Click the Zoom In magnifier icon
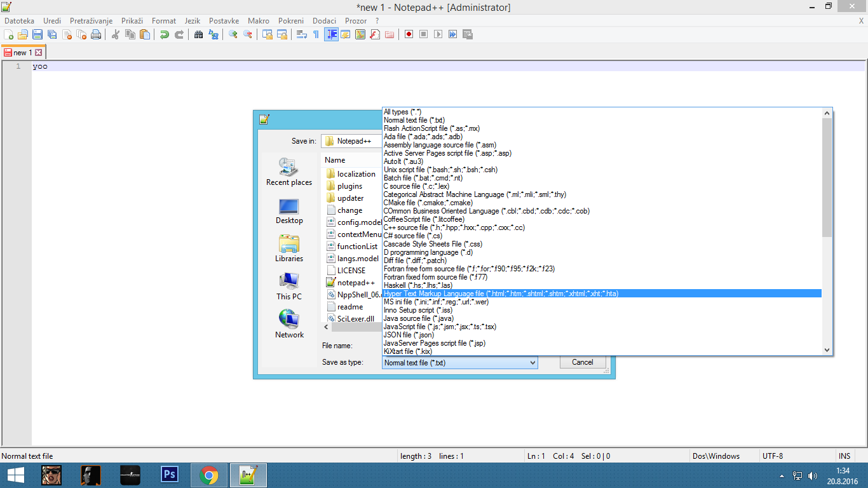868x488 pixels. coord(233,34)
